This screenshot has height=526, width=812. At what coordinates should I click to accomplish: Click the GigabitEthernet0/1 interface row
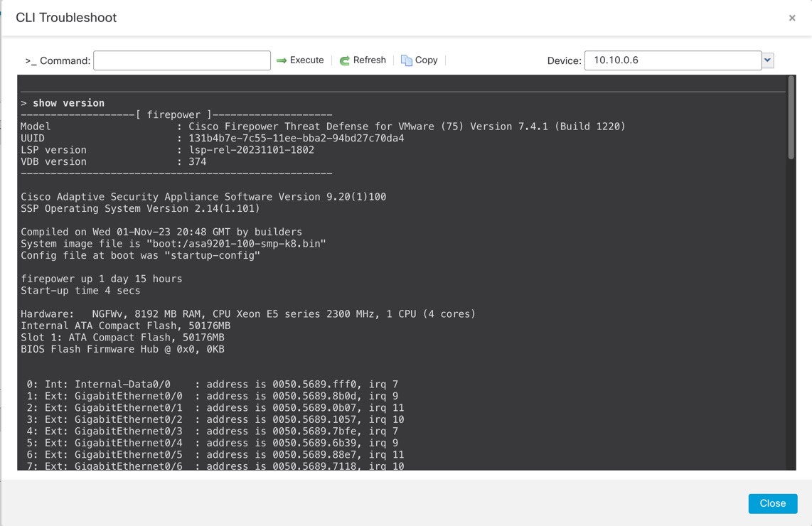[x=215, y=408]
